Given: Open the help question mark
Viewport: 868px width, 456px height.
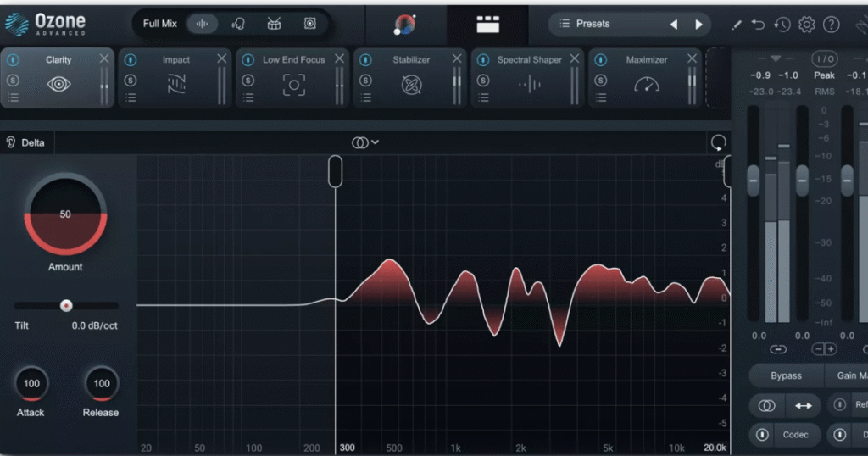Looking at the screenshot, I should 831,25.
